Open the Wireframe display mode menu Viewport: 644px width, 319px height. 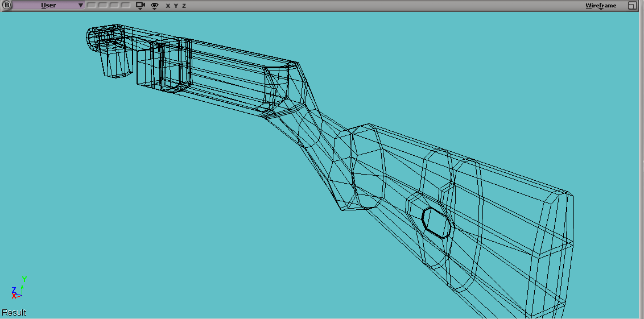tap(601, 6)
